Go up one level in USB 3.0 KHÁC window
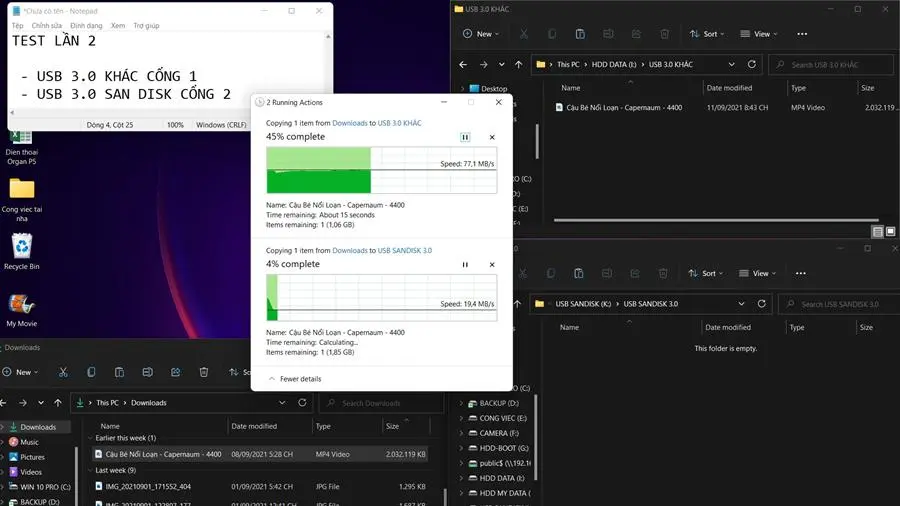Screen dimensions: 900x506 coord(518,65)
